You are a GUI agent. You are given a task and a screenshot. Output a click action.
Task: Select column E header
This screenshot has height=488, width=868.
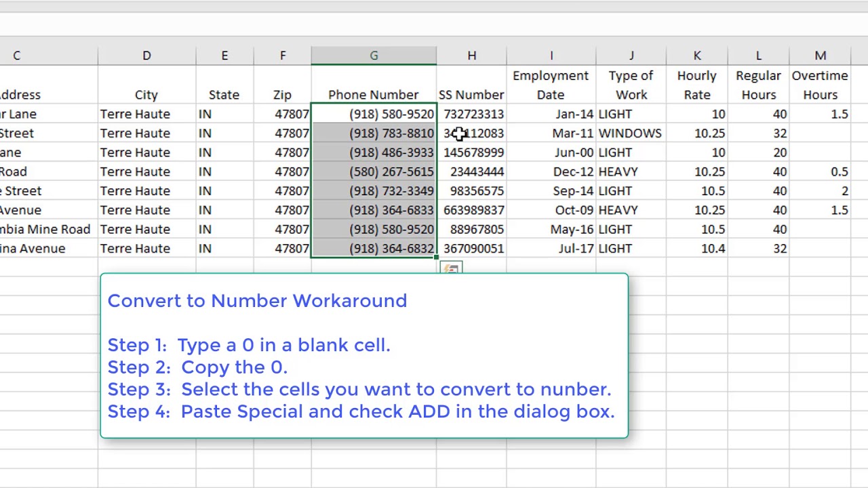(x=224, y=56)
